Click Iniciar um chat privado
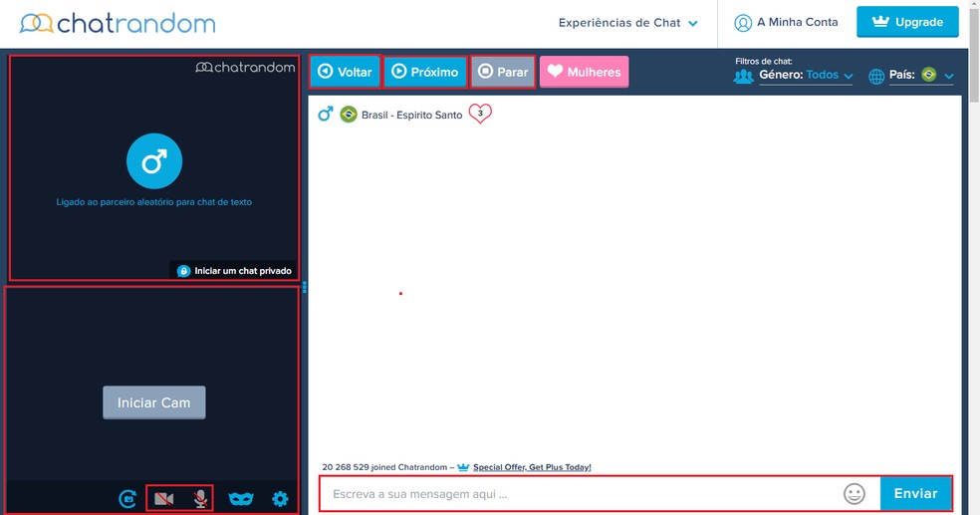 (x=234, y=271)
